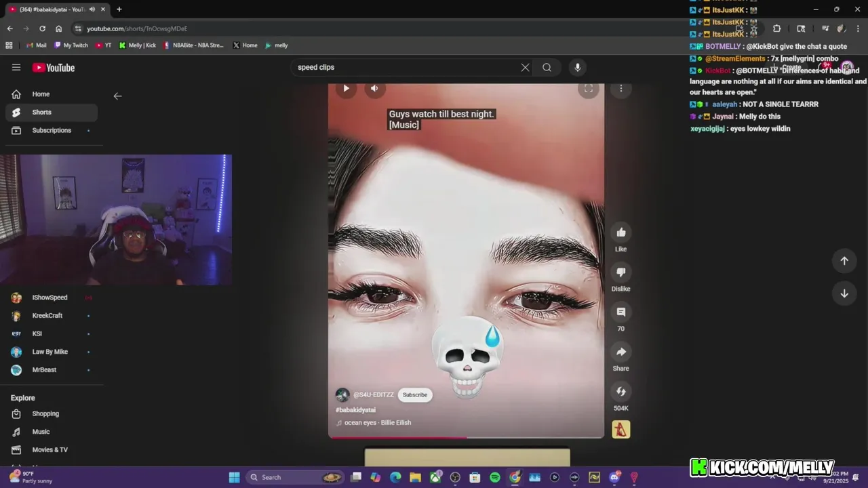Screen dimensions: 868x488
Task: Open a new Chrome tab
Action: tap(119, 9)
